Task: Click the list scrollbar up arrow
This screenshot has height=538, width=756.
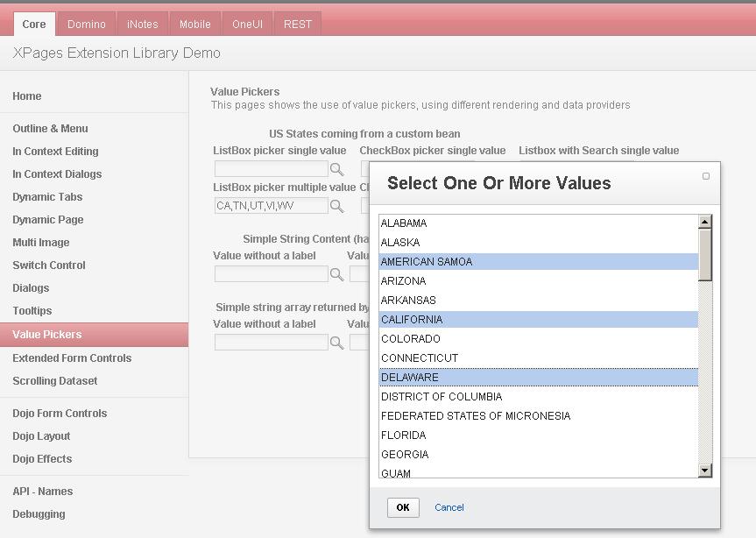Action: click(705, 222)
